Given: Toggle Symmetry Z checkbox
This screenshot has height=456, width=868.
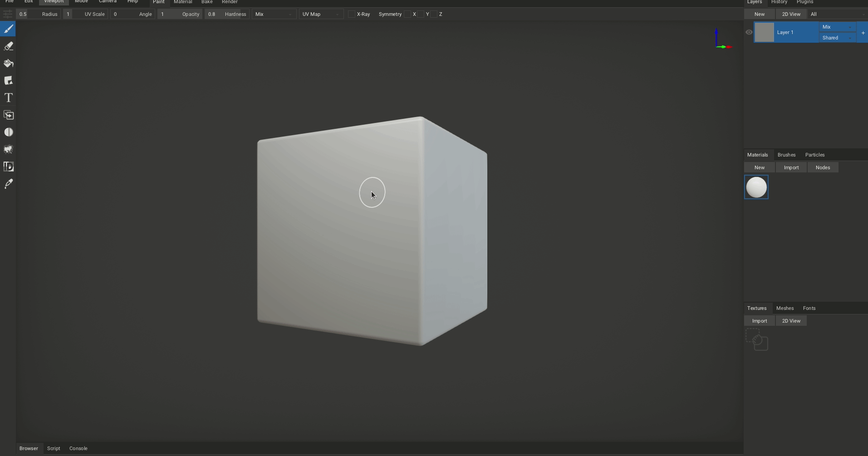Looking at the screenshot, I should [434, 14].
